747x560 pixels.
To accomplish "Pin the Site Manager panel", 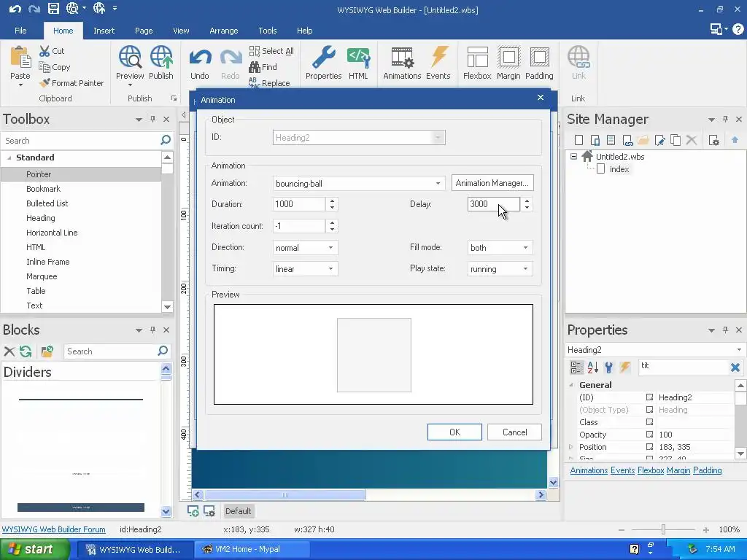I will 725,119.
